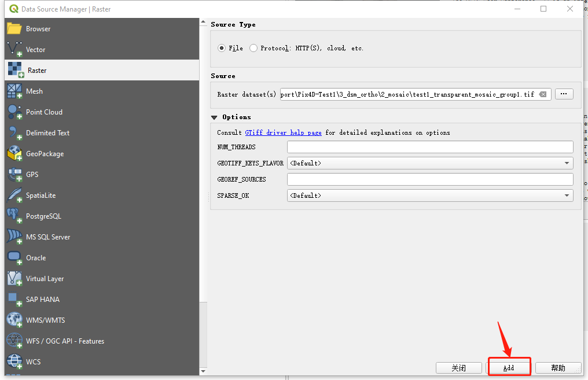The width and height of the screenshot is (588, 380).
Task: Select the PostgreSQL elephant icon
Action: [14, 216]
